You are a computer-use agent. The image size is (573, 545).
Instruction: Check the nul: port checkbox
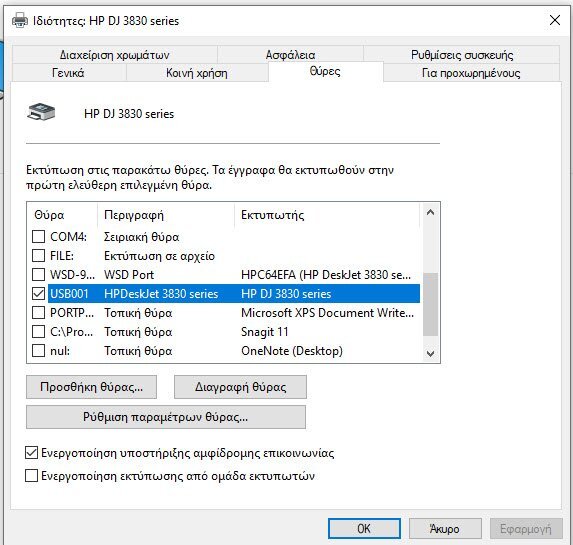click(38, 351)
